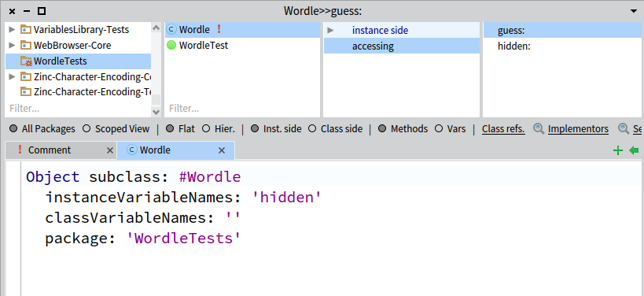Click the red exclamation icon on Comment tab
This screenshot has width=644, height=296.
pyautogui.click(x=20, y=150)
